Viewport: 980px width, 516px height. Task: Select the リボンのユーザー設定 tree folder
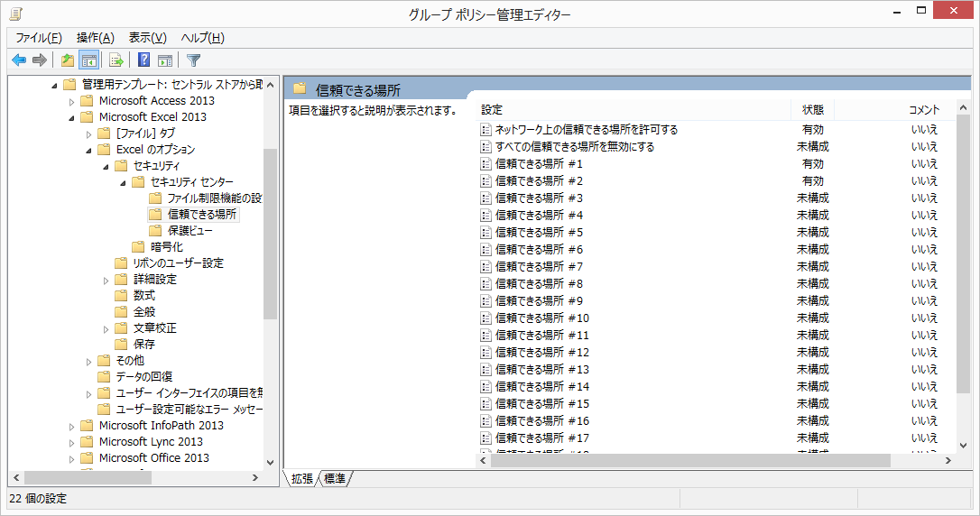click(178, 263)
